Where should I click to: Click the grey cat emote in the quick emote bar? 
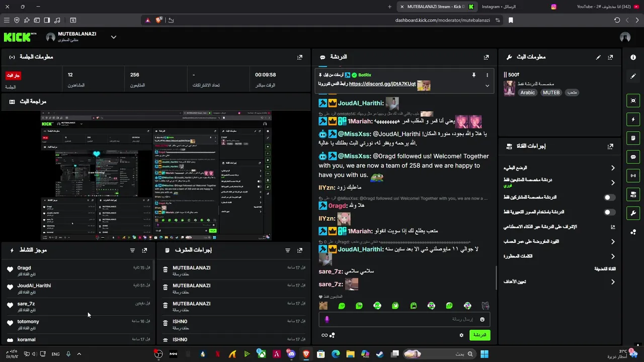485,305
